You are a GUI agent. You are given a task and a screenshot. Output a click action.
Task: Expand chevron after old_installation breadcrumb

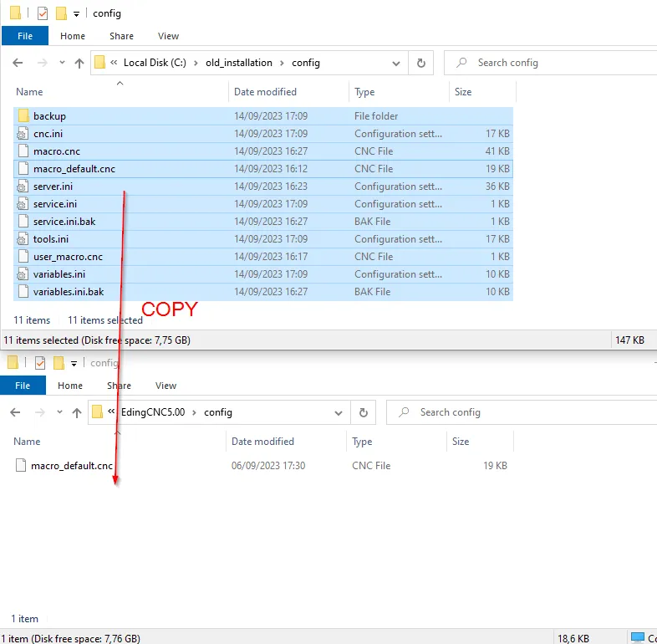coord(282,64)
